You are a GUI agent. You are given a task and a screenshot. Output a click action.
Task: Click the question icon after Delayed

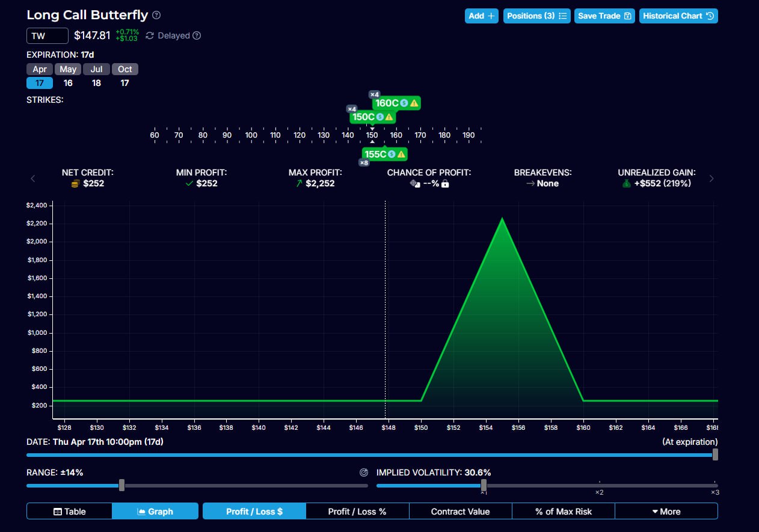click(x=197, y=35)
